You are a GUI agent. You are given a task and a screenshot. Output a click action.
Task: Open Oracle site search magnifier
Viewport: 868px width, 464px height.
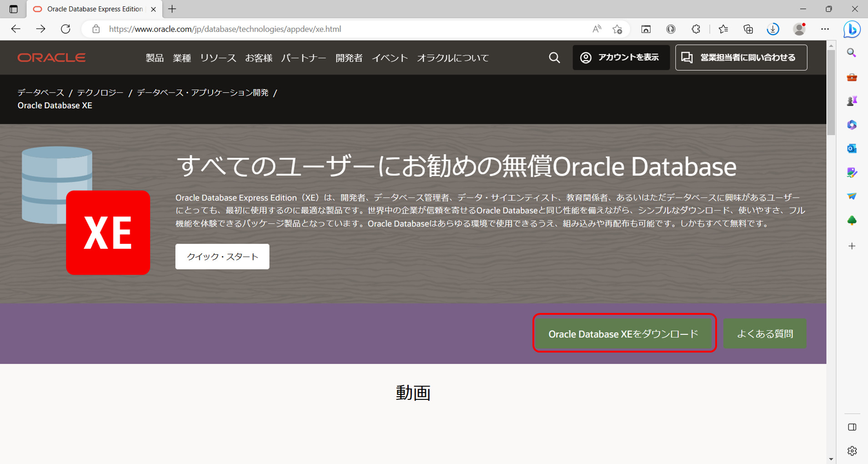554,57
